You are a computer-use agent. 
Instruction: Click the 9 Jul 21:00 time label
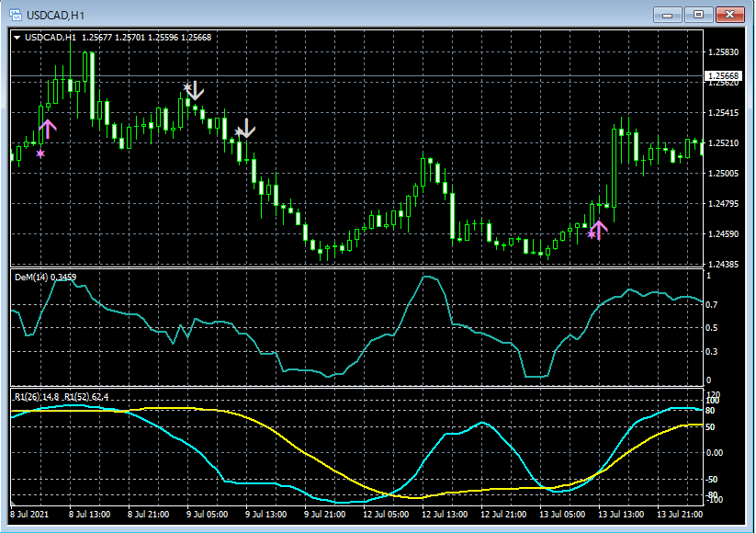click(324, 515)
